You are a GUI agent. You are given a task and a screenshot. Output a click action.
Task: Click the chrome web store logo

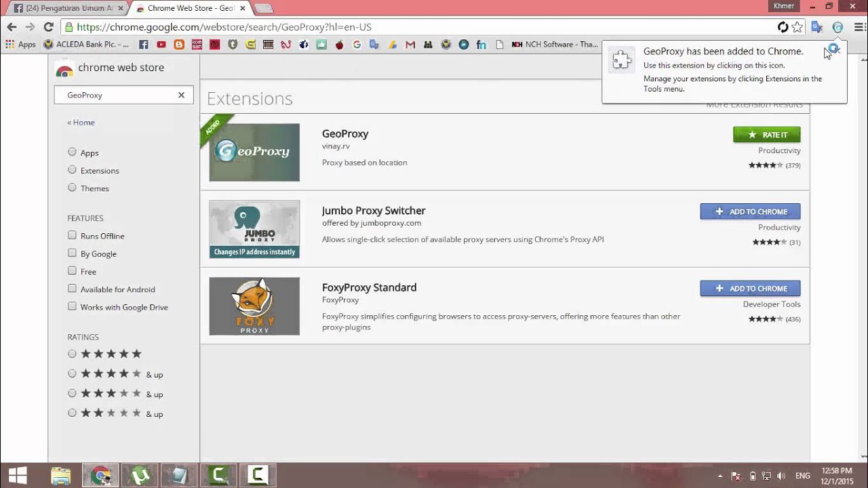click(x=110, y=68)
